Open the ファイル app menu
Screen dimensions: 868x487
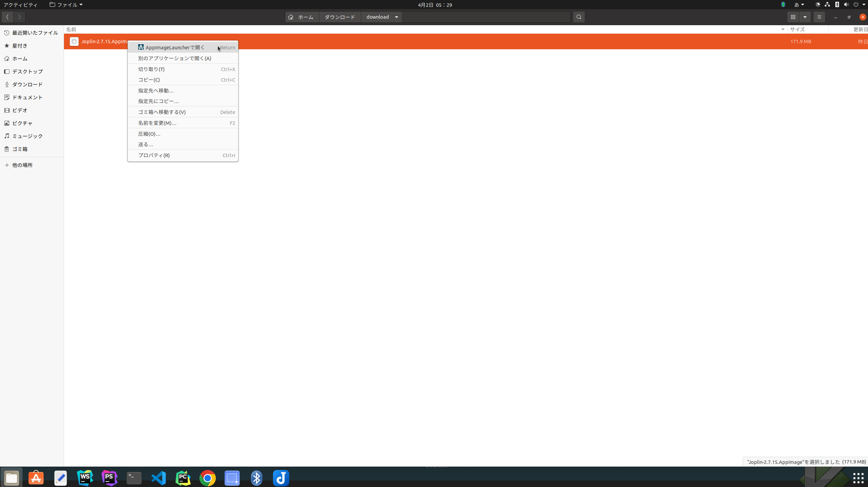tap(66, 5)
